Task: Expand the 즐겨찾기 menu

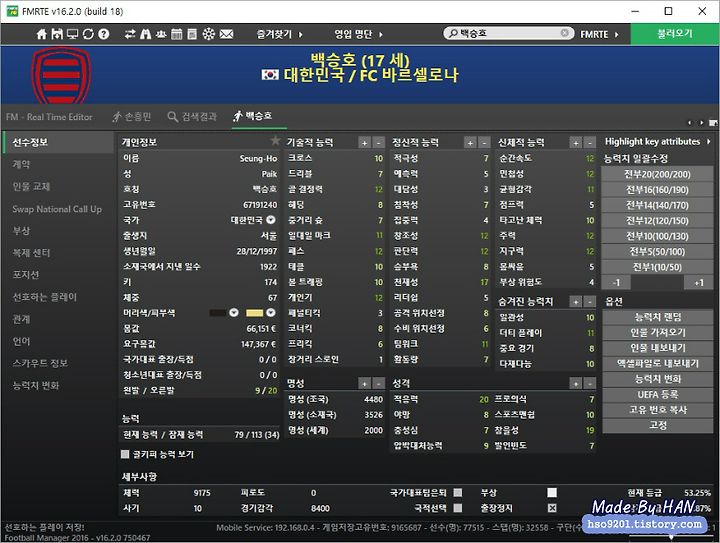Action: 280,34
